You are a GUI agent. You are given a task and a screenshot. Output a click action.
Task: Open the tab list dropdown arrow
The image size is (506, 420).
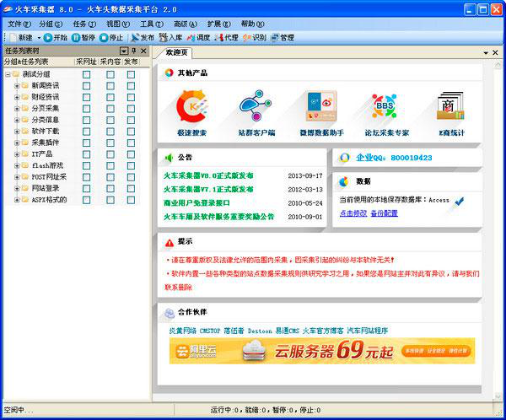pyautogui.click(x=486, y=52)
